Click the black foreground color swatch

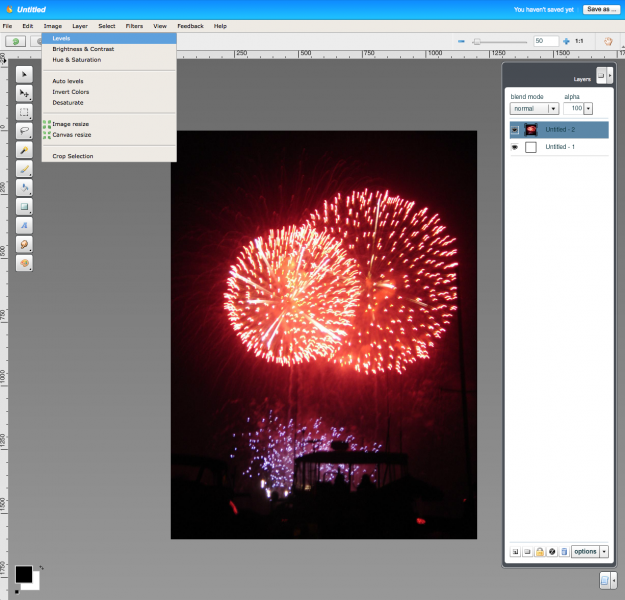[23, 574]
